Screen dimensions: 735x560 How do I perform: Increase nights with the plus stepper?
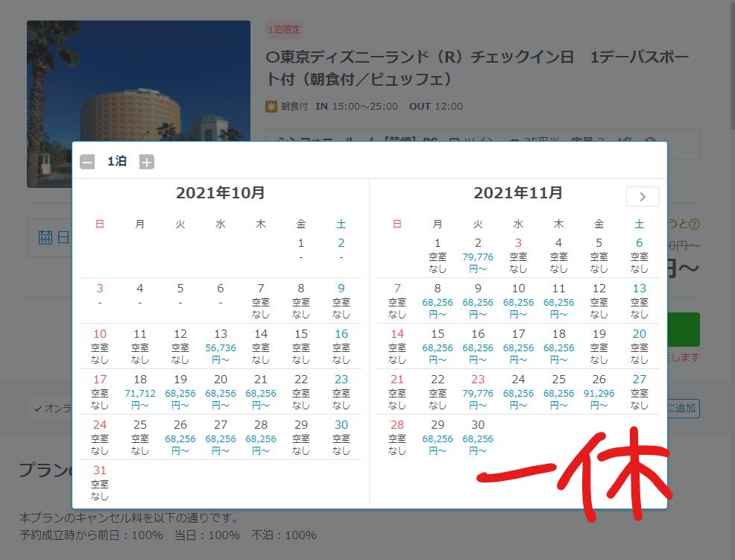coord(147,163)
